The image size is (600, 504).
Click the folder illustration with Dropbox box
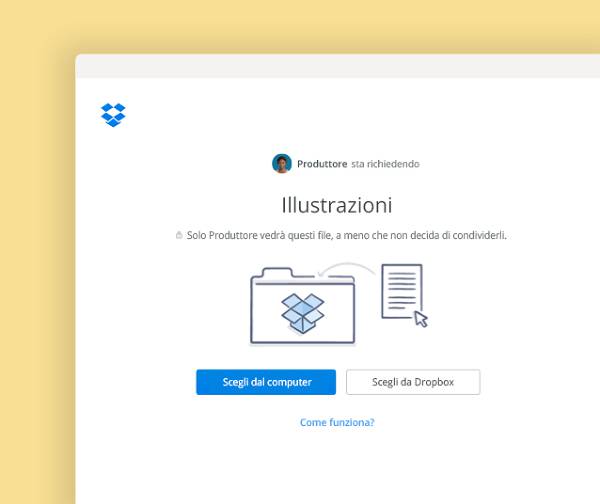click(302, 306)
